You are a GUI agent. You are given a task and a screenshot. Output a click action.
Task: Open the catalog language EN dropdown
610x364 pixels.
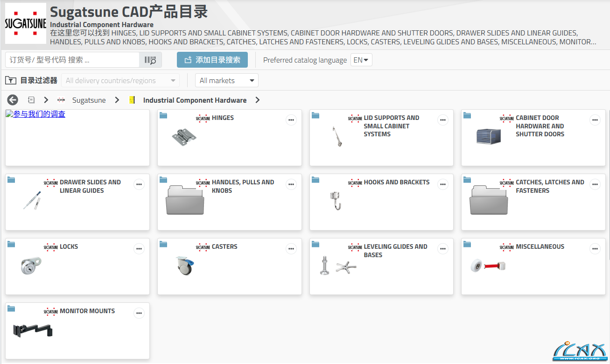pos(361,60)
